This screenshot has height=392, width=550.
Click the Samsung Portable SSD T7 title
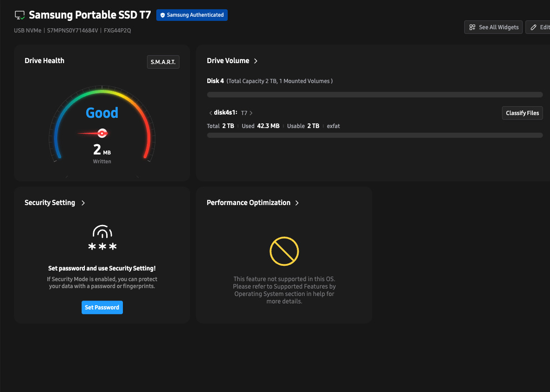click(90, 15)
